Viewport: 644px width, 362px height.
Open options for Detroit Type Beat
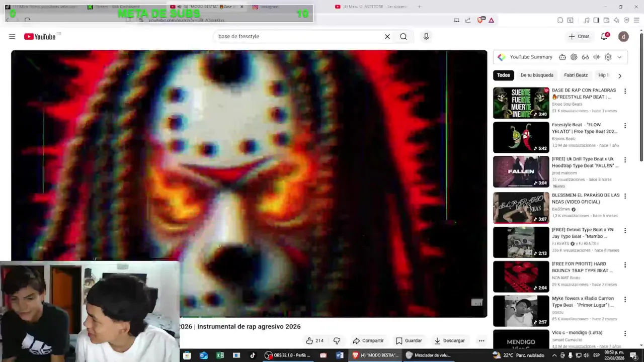coord(625,230)
